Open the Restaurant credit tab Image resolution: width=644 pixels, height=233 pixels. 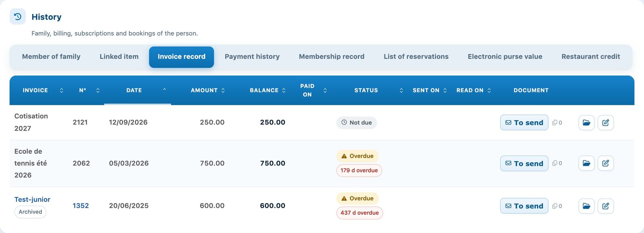click(x=590, y=57)
